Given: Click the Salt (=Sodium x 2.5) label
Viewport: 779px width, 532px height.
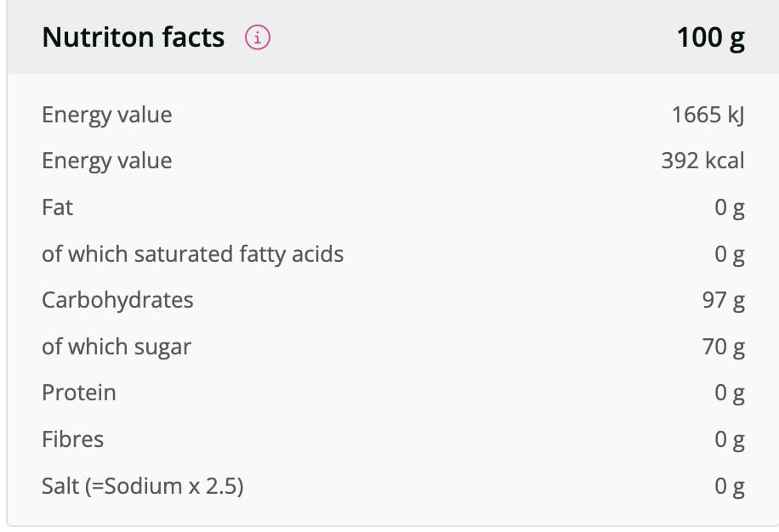Looking at the screenshot, I should click(x=142, y=486).
